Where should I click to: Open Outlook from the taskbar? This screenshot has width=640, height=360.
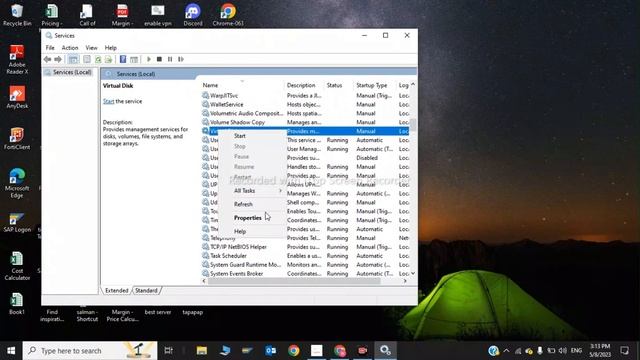(270, 351)
